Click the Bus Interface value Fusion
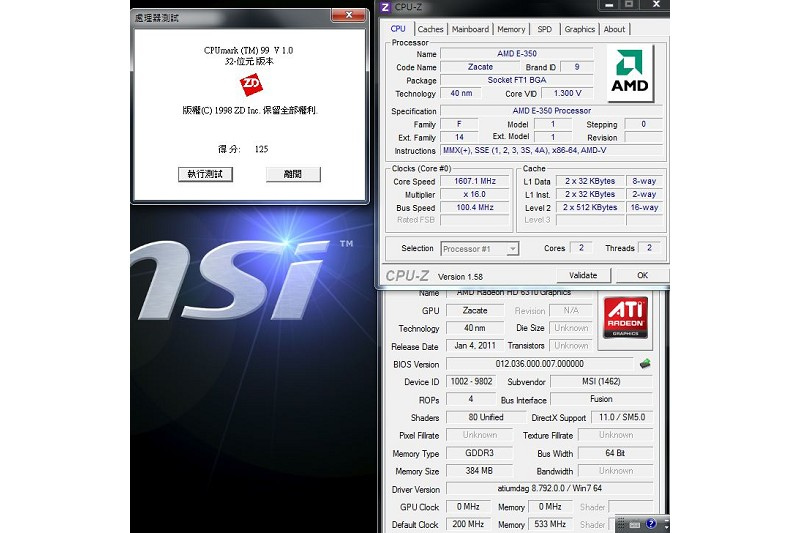800x533 pixels. coord(602,399)
